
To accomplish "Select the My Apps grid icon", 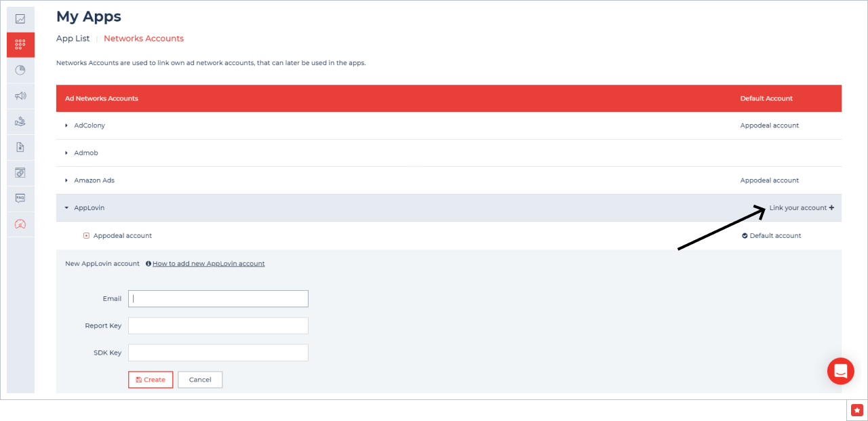I will tap(20, 44).
